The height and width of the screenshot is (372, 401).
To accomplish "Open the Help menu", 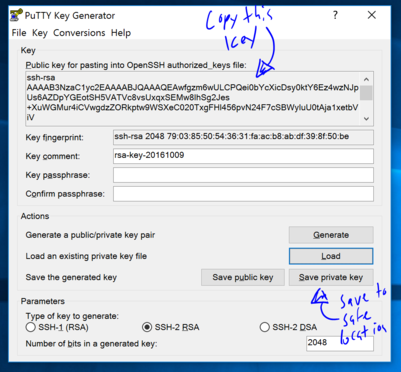I will [x=121, y=33].
